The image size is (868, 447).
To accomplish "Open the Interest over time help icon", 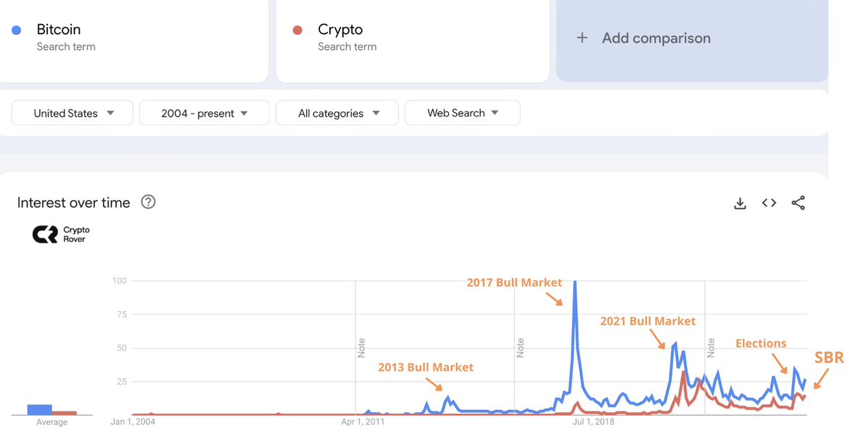I will pos(148,202).
